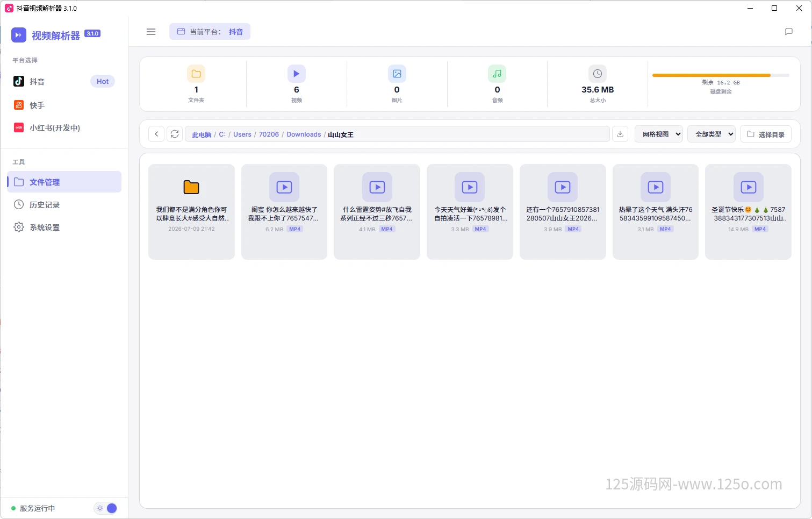Select the video 今天天气好差

point(470,211)
